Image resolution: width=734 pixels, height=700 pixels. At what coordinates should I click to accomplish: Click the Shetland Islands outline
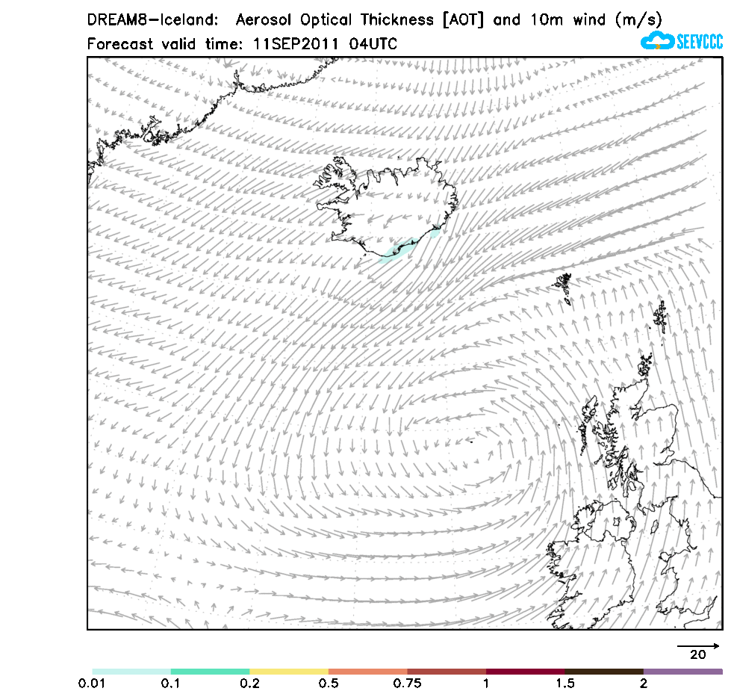(x=660, y=316)
